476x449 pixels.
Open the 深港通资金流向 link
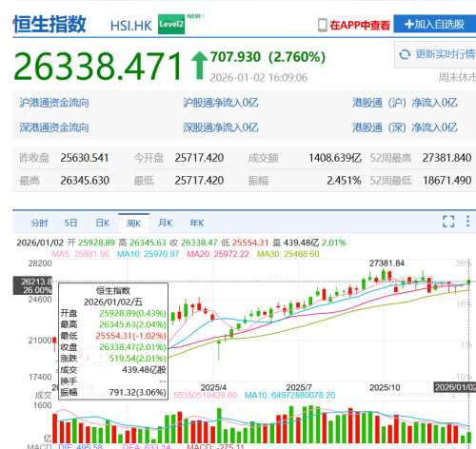54,127
